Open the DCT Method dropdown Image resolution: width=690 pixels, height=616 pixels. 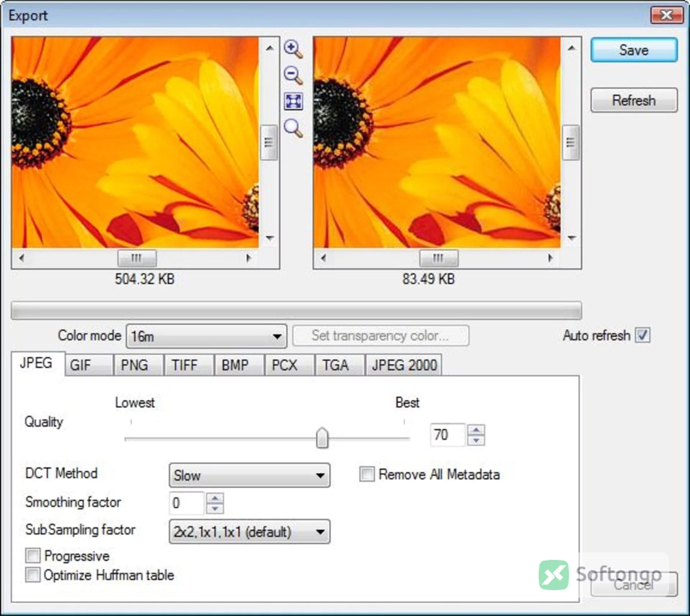pyautogui.click(x=249, y=475)
